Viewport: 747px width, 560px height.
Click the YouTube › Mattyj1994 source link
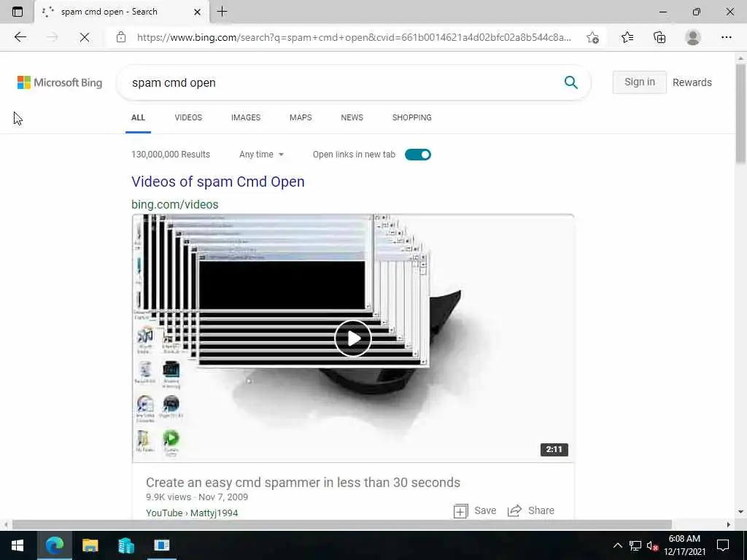tap(192, 513)
